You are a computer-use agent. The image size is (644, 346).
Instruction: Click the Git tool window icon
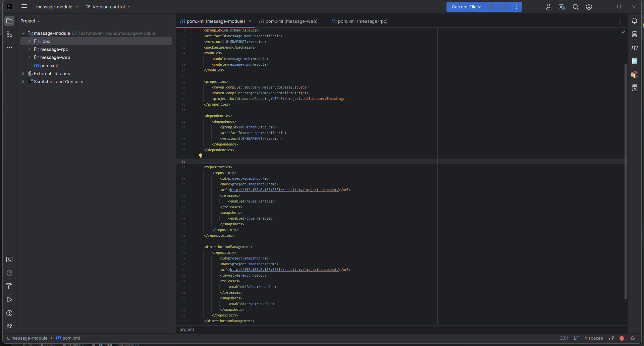9,327
